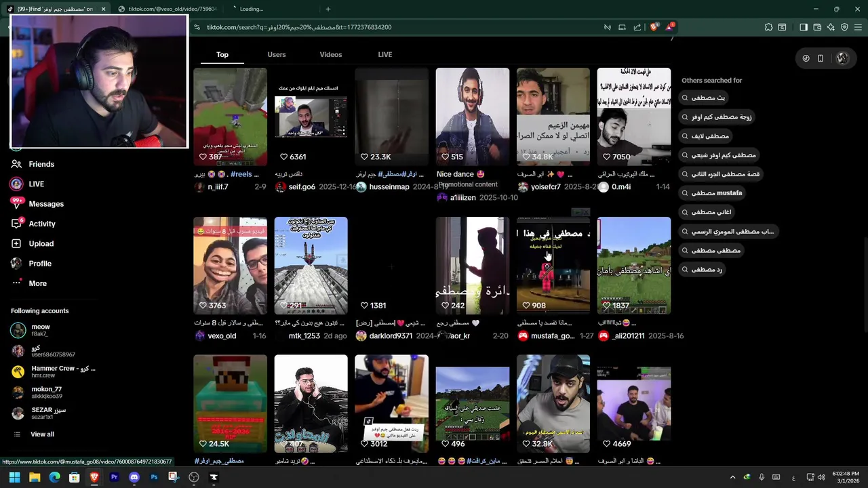The image size is (868, 488).
Task: Click suggested search 'اغاني مصطفى'
Action: coord(706,212)
